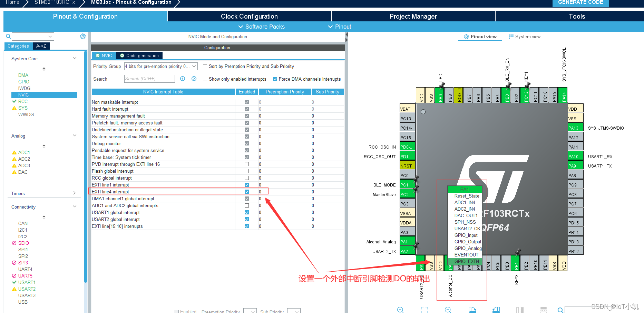Sort the table by Preemption Priority header
This screenshot has width=644, height=313.
(285, 92)
